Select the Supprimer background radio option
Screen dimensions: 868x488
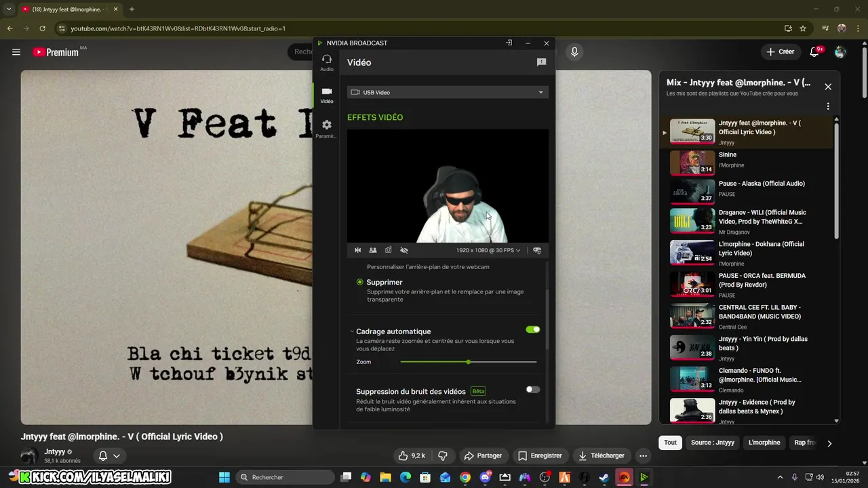(x=360, y=282)
